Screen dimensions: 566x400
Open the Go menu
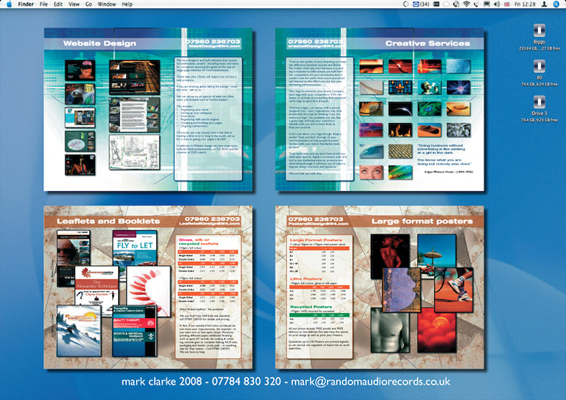(89, 4)
